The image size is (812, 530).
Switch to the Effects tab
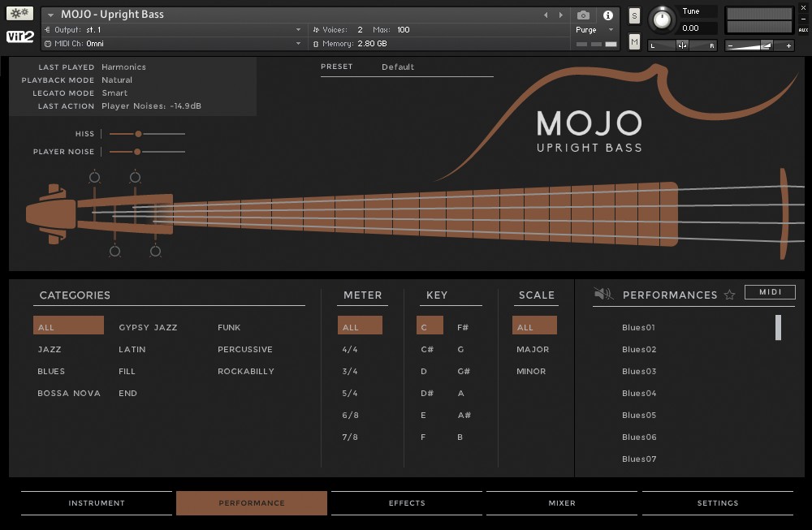click(x=406, y=502)
